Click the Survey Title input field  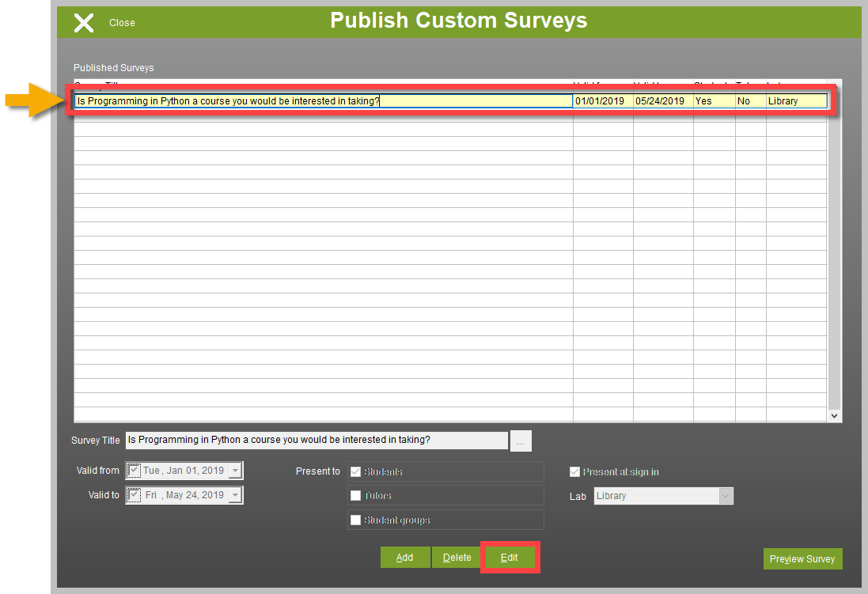tap(316, 440)
